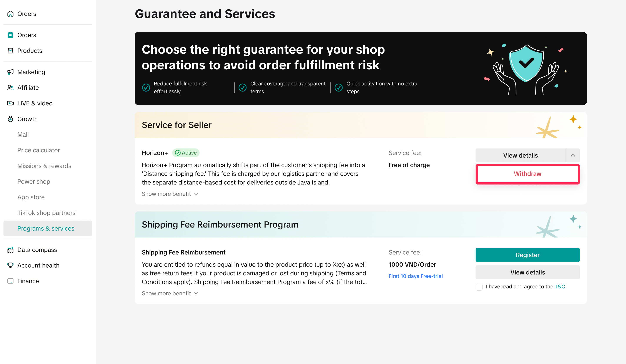The image size is (626, 364).
Task: Register for Shipping Fee Reimbursement
Action: 527,255
